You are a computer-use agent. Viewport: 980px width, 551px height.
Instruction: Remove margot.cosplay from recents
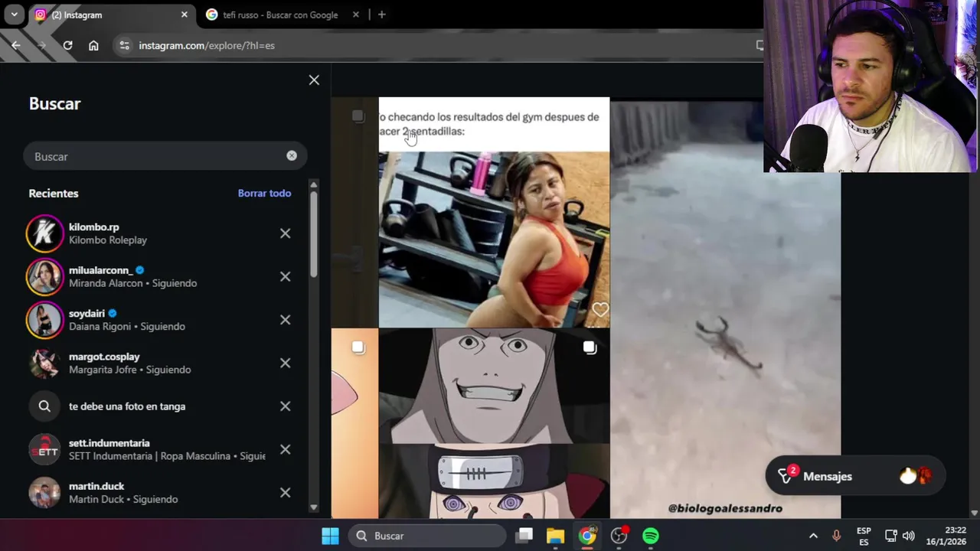coord(285,363)
